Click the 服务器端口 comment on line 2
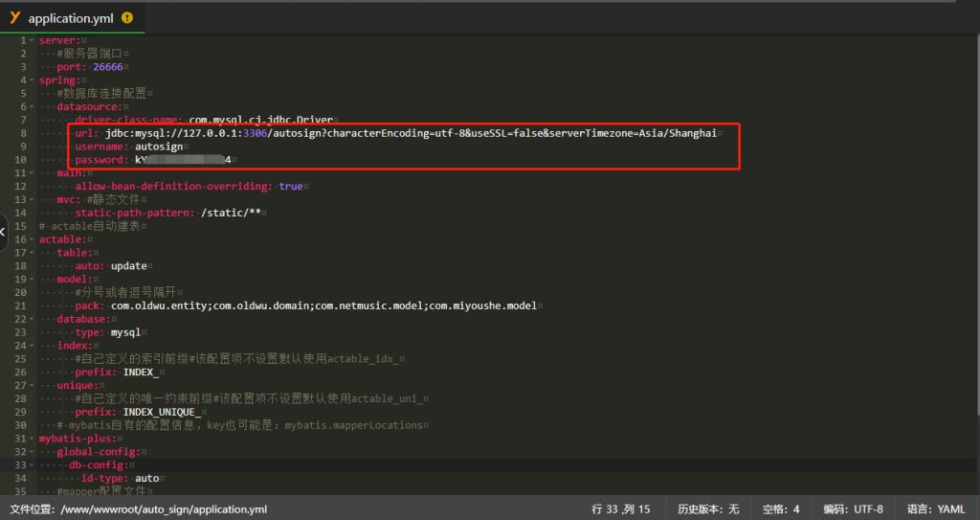The width and height of the screenshot is (980, 520). (89, 54)
